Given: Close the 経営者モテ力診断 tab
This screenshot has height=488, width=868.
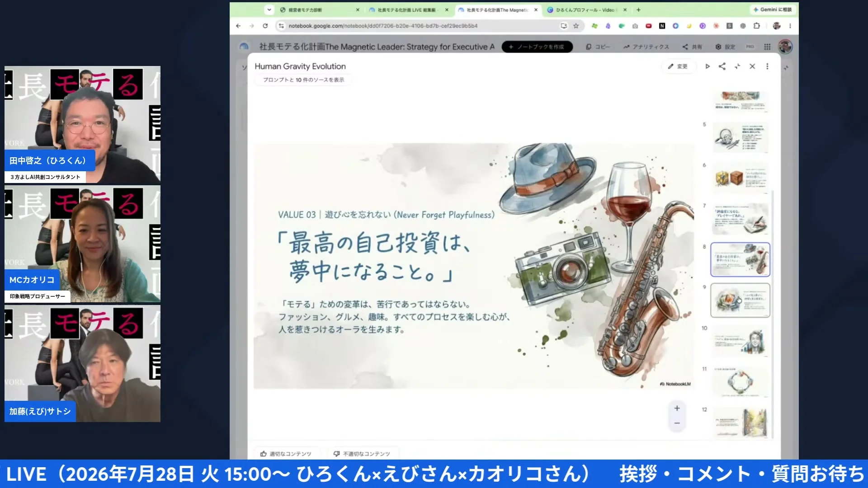Looking at the screenshot, I should tap(358, 9).
